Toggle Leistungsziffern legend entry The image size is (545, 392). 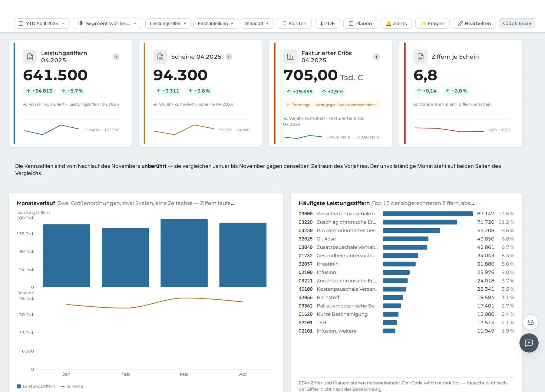36,386
